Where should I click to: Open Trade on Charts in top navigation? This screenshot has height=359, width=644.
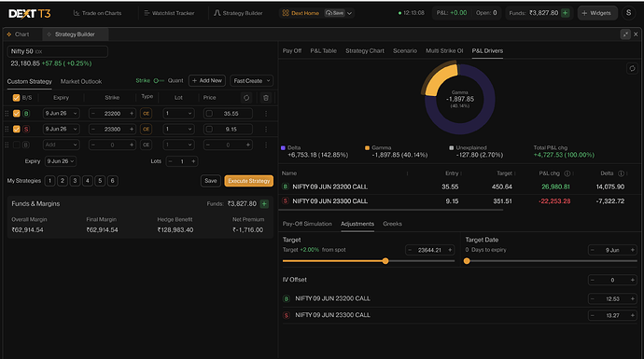97,13
